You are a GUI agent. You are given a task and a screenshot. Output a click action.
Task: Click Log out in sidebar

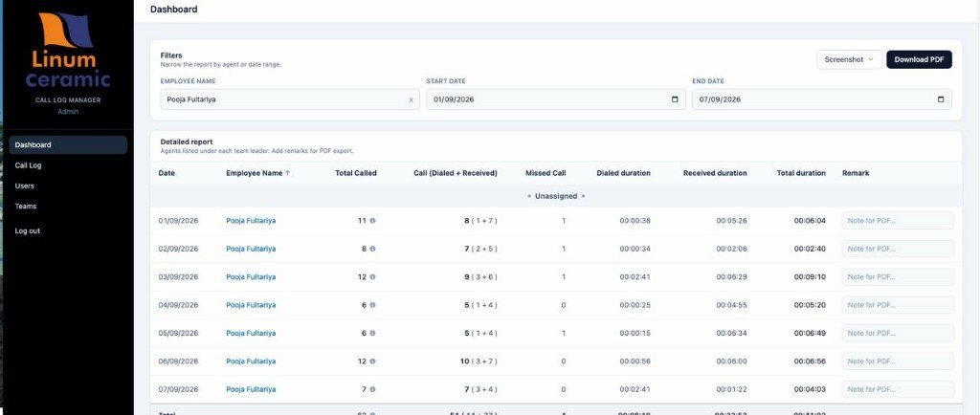(28, 230)
